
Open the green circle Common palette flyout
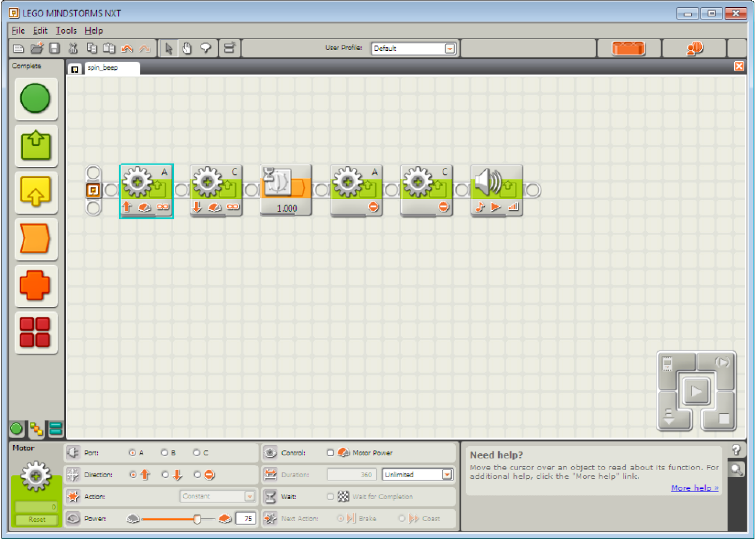click(x=36, y=99)
